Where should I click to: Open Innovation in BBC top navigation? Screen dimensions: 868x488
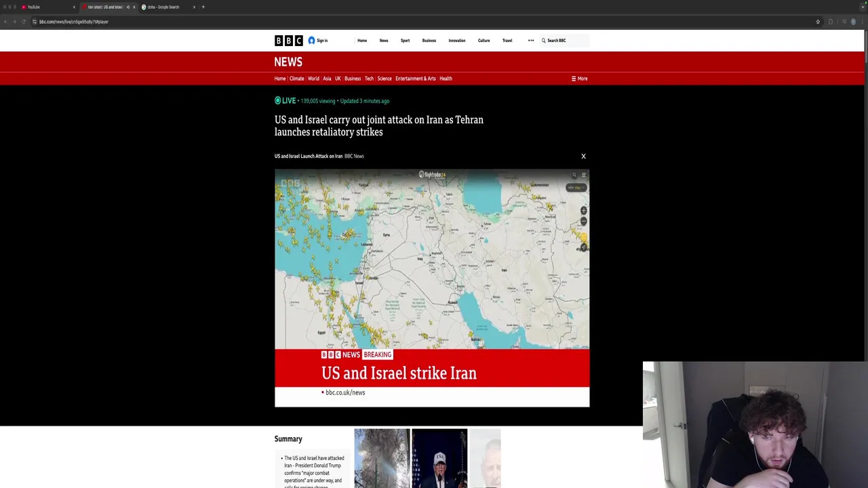[x=457, y=41]
